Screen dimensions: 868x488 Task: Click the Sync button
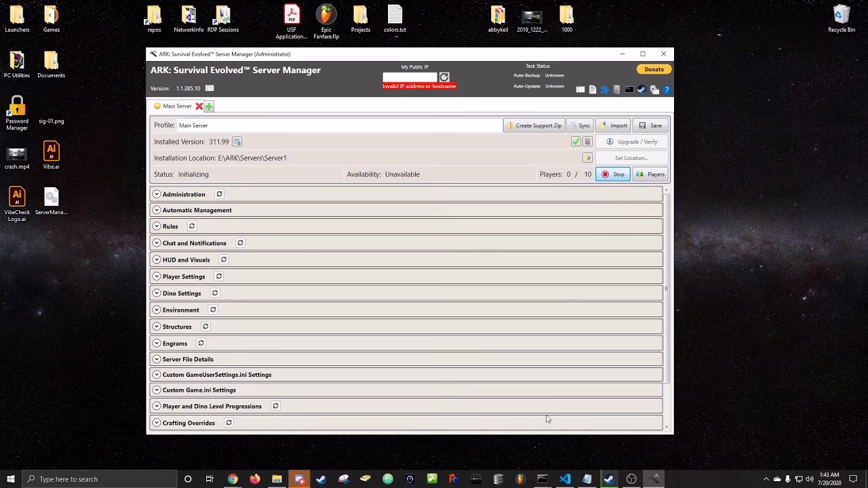pos(580,125)
